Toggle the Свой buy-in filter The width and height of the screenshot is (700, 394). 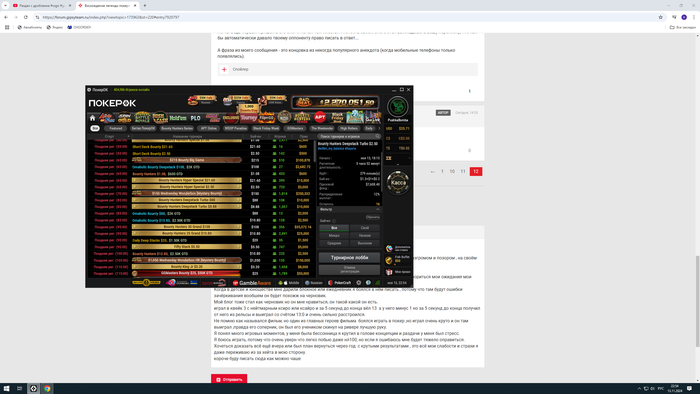tap(365, 228)
